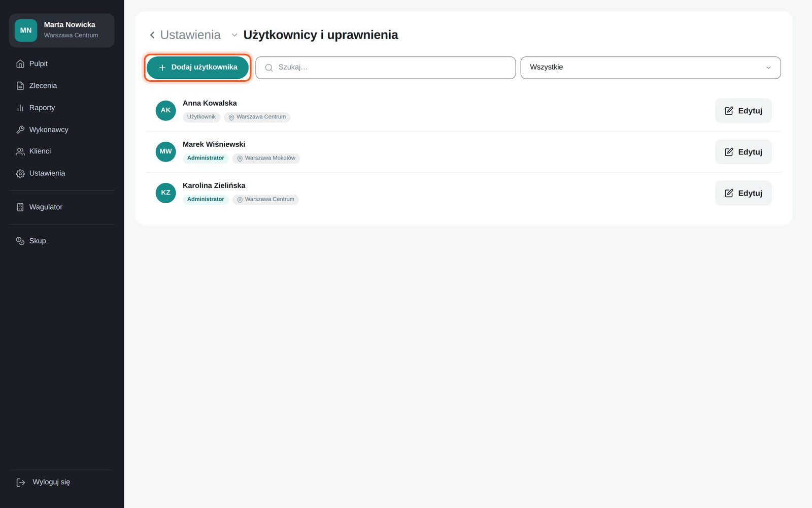Click the Zlecenia document icon
Screen dimensions: 812x508
(x=20, y=86)
